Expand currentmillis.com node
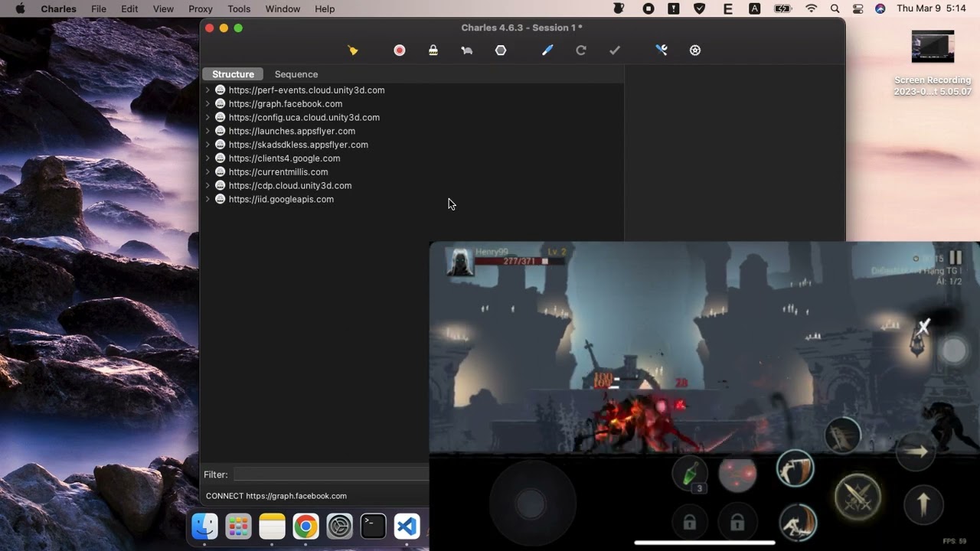Image resolution: width=980 pixels, height=551 pixels. [x=207, y=172]
